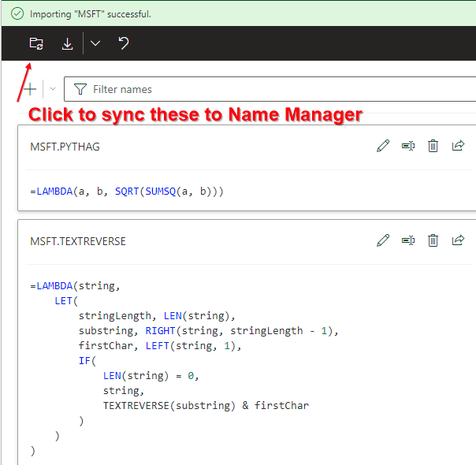This screenshot has width=476, height=465.
Task: Select the MSFT.TEXTREVERSE function title
Action: pyautogui.click(x=77, y=241)
